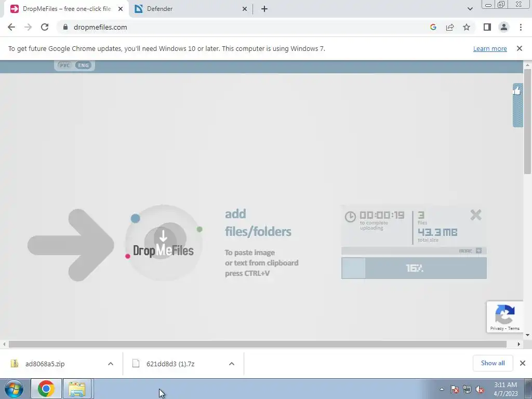Click the scroll right arrow

tap(519, 344)
